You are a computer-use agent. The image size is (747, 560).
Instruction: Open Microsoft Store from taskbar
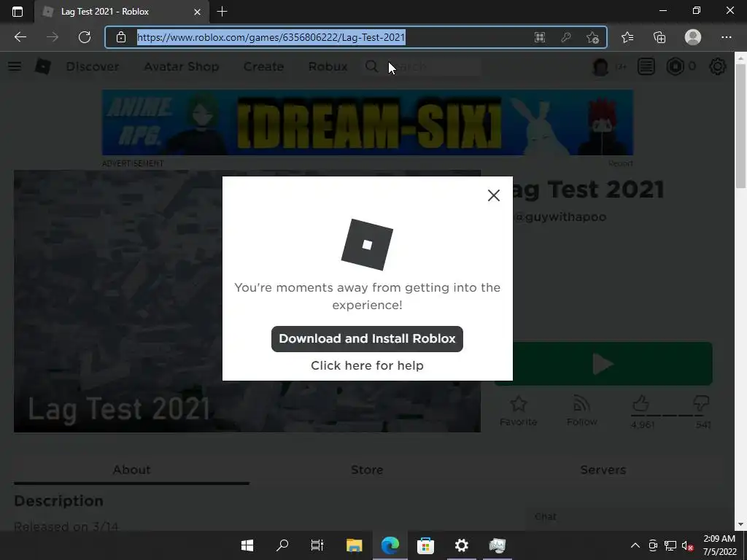click(x=425, y=545)
